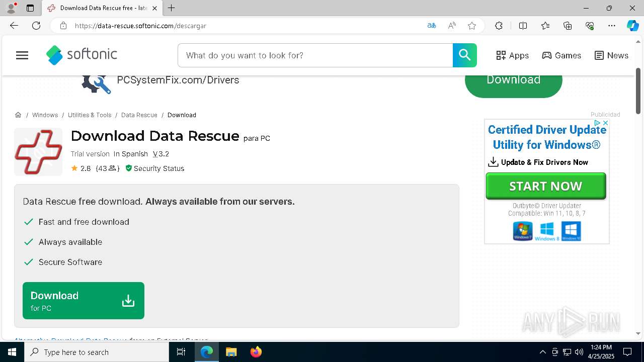
Task: Open the Windows Start menu
Action: [12, 352]
